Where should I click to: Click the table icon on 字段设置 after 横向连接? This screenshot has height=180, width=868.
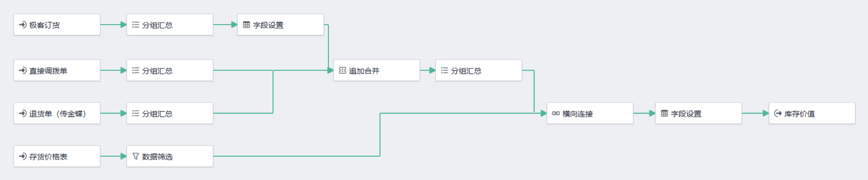pyautogui.click(x=664, y=114)
